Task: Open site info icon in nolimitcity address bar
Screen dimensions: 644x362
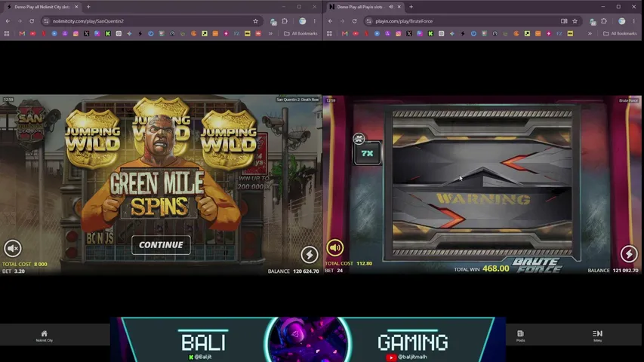Action: [x=46, y=21]
